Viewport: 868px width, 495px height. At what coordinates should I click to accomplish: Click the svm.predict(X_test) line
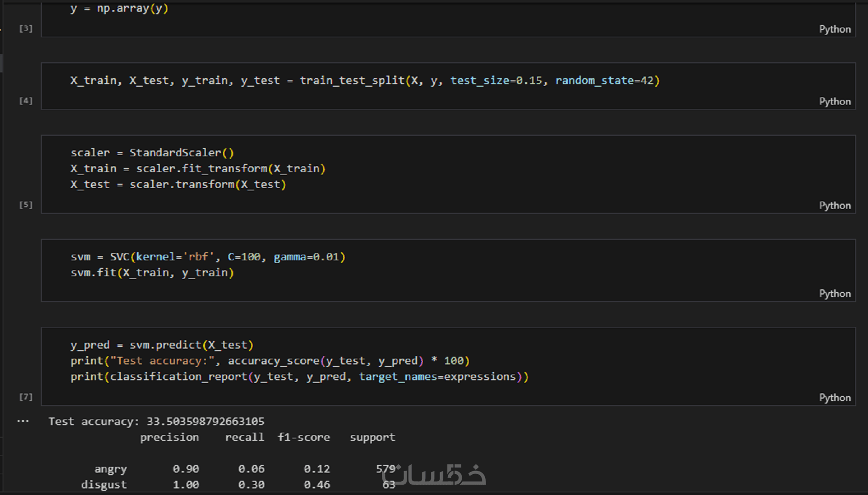coord(162,345)
